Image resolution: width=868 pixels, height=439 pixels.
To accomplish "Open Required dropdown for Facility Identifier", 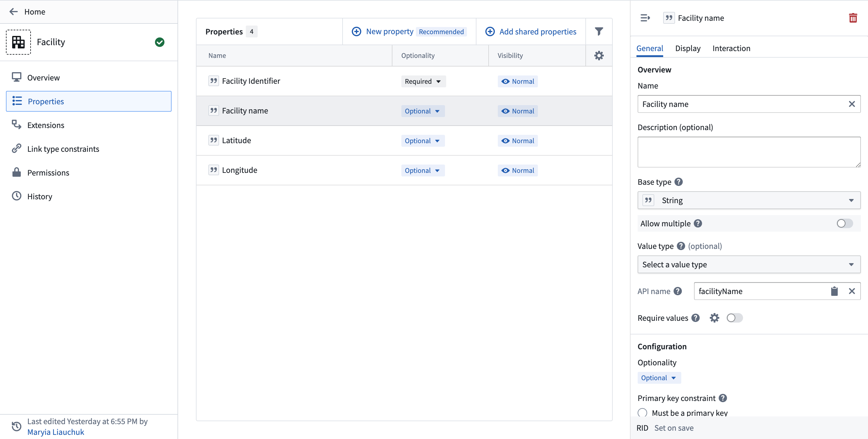I will click(x=423, y=81).
